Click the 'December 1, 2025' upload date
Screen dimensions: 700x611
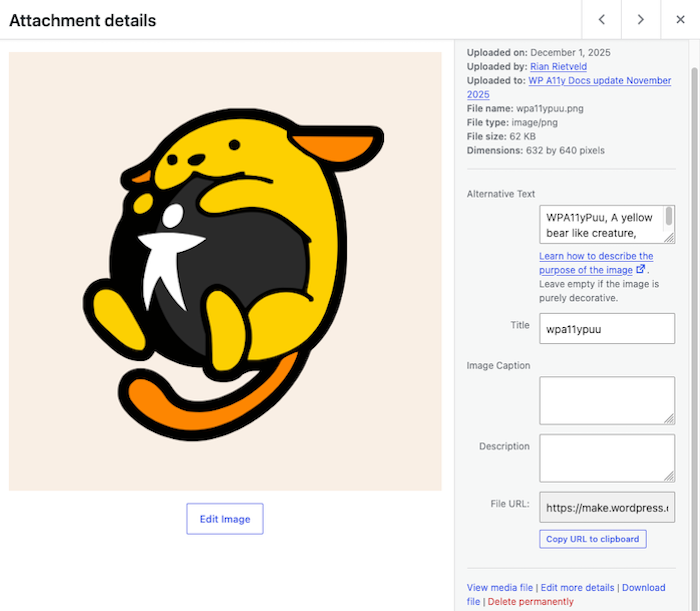[570, 53]
